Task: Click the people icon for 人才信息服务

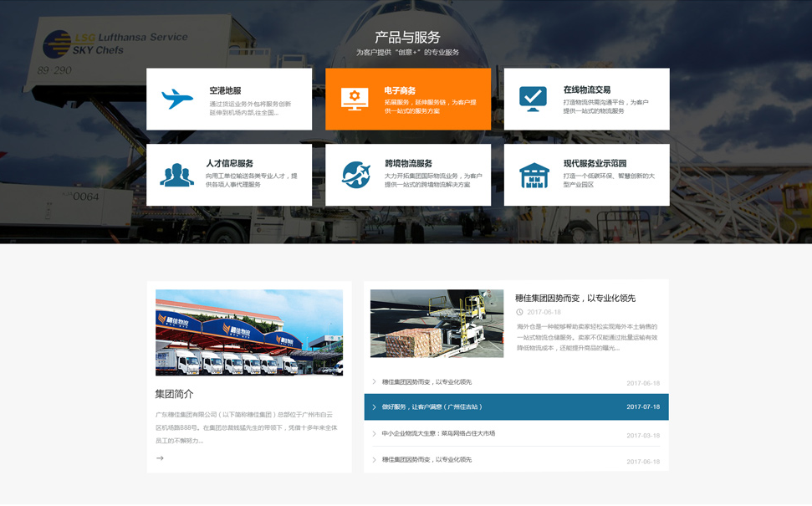Action: (x=176, y=175)
